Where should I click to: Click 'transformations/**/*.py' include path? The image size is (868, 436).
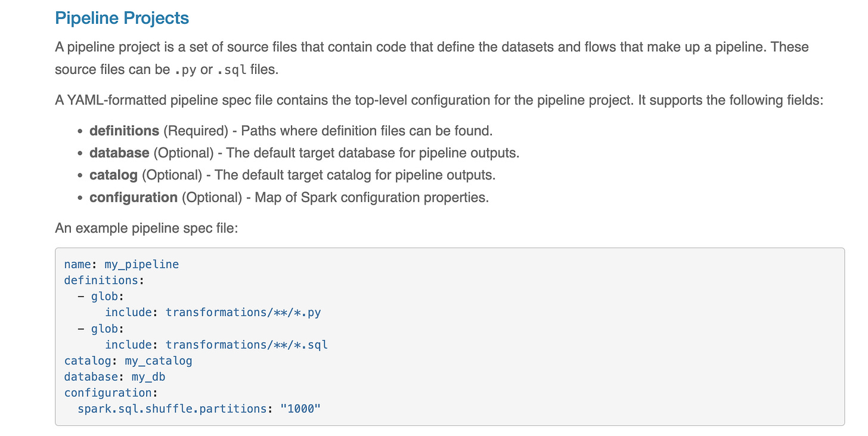click(x=243, y=313)
